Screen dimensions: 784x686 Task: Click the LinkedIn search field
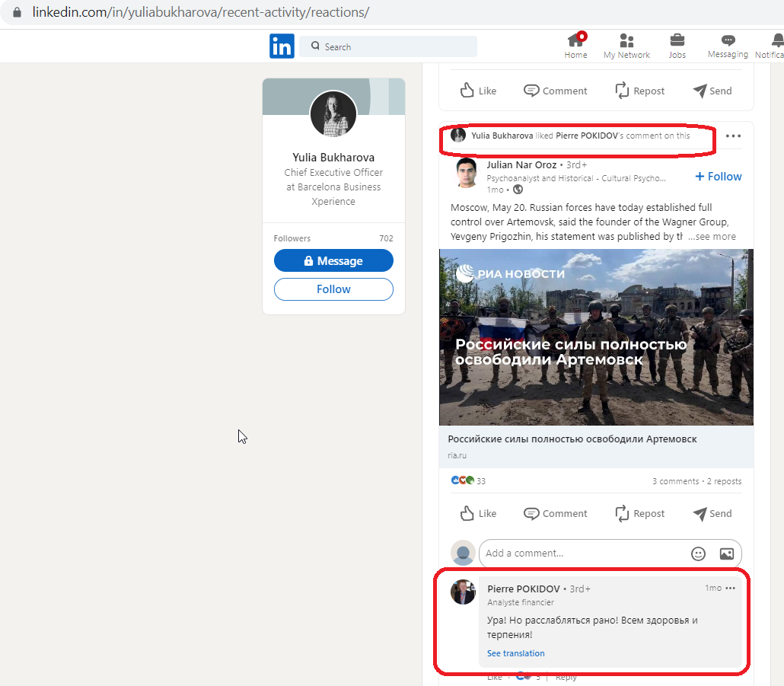[388, 46]
